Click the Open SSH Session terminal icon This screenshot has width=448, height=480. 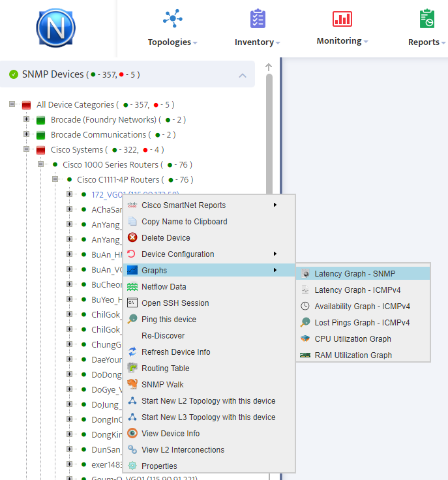tap(132, 303)
